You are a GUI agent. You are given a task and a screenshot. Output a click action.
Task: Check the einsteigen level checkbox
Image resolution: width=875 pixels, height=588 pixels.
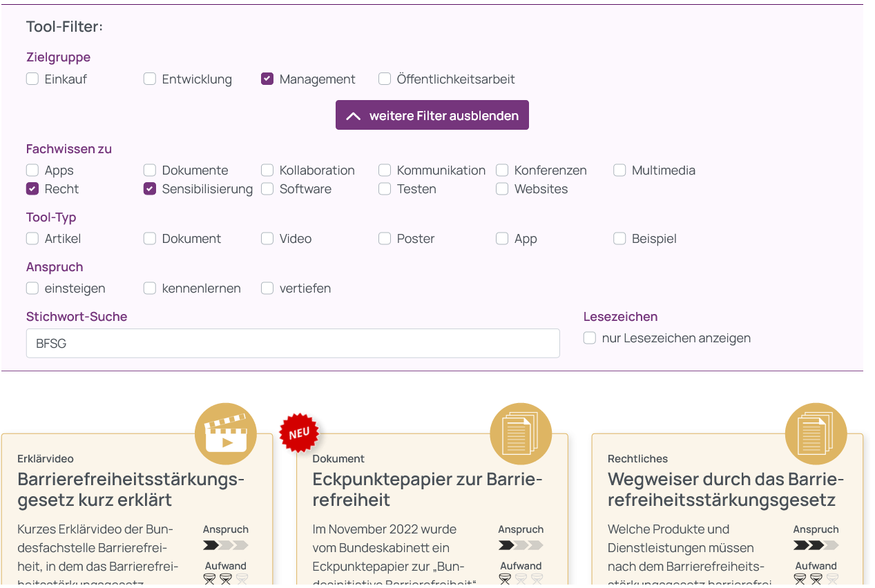pos(32,288)
